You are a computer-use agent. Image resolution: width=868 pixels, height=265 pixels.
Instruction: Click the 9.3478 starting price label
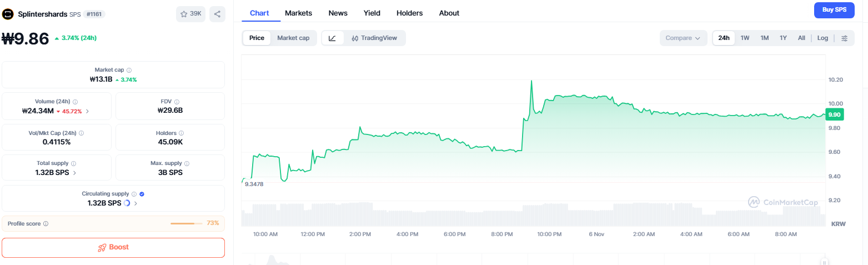pyautogui.click(x=254, y=184)
